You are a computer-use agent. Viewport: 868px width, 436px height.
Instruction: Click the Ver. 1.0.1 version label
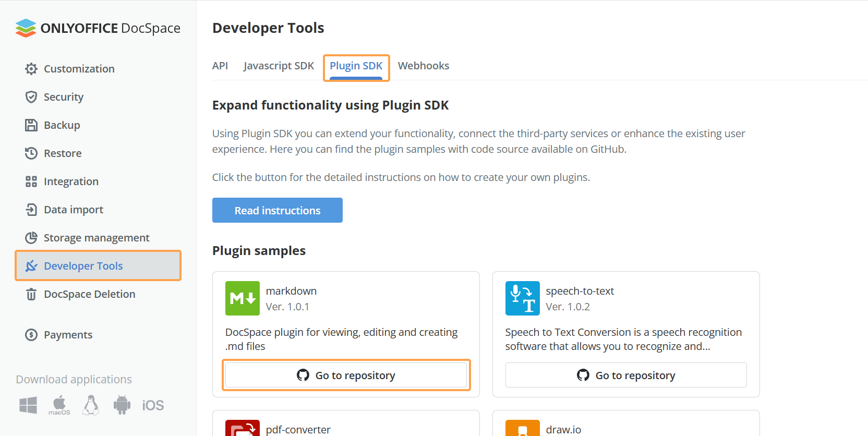point(287,307)
